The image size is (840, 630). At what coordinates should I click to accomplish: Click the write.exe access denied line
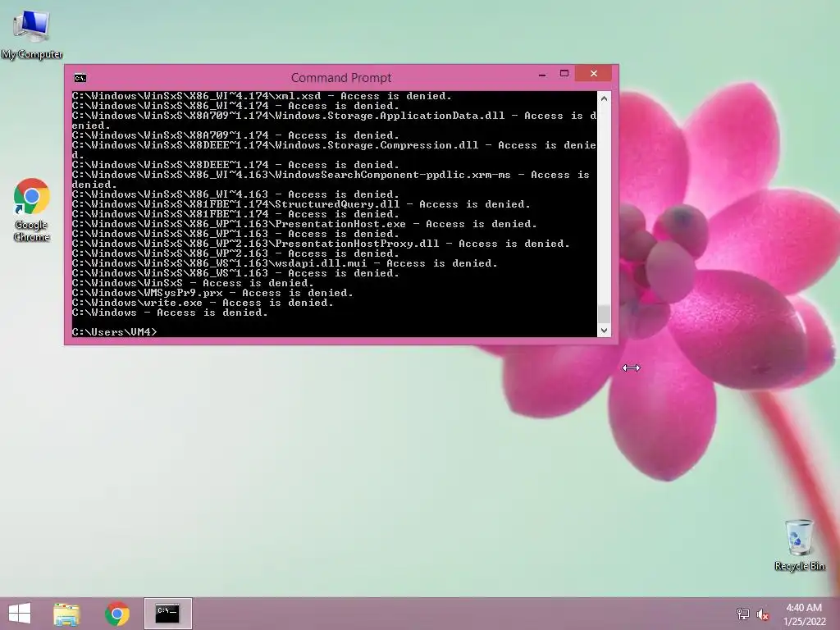203,303
